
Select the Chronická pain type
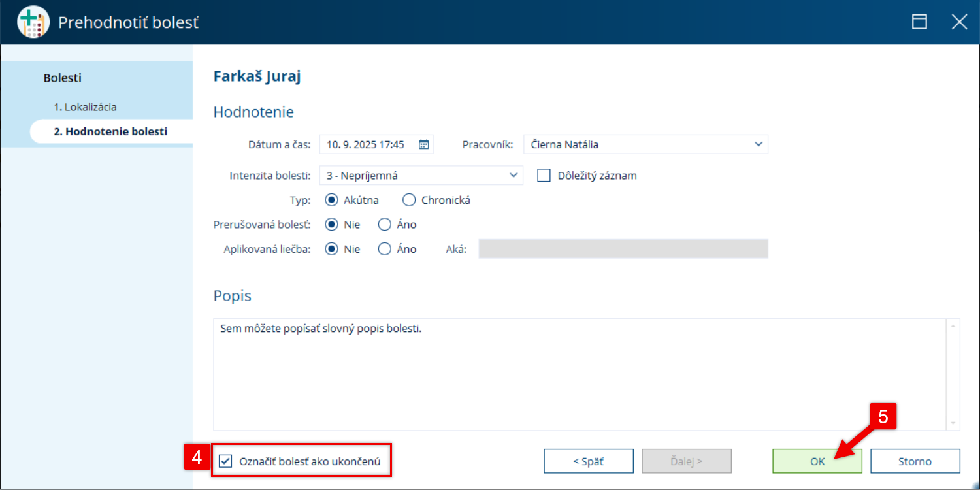click(x=409, y=200)
